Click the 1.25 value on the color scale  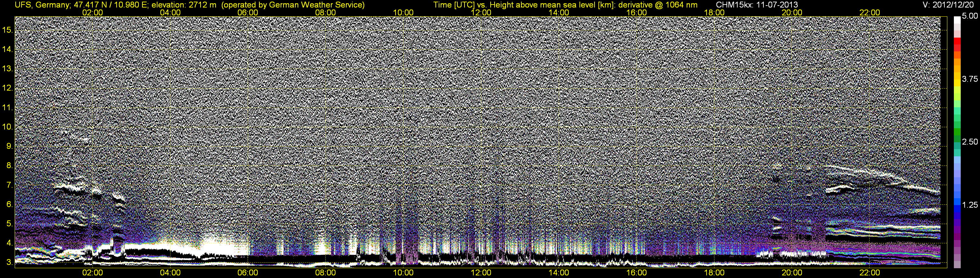pyautogui.click(x=970, y=205)
